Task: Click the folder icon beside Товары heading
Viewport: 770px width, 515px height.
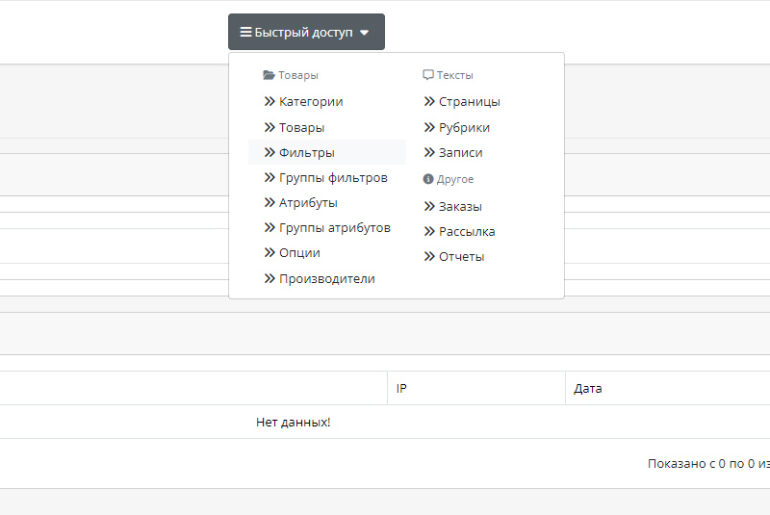Action: pyautogui.click(x=268, y=75)
